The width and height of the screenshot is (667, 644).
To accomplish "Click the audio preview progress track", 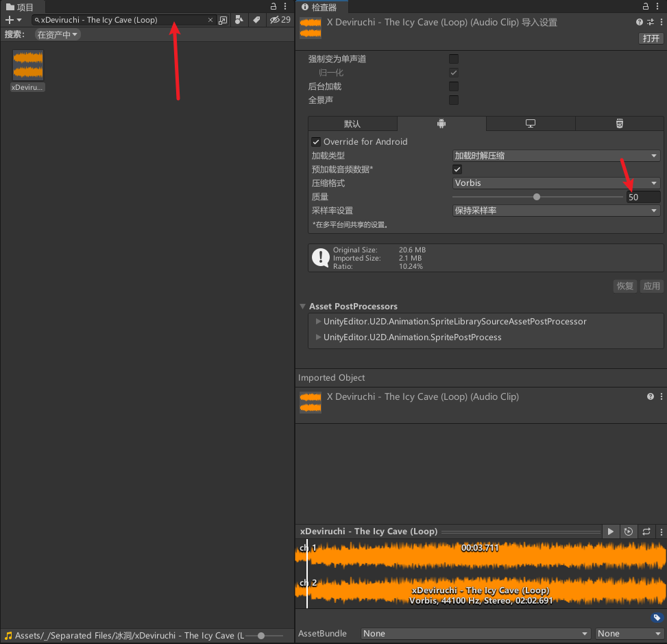I will [521, 532].
